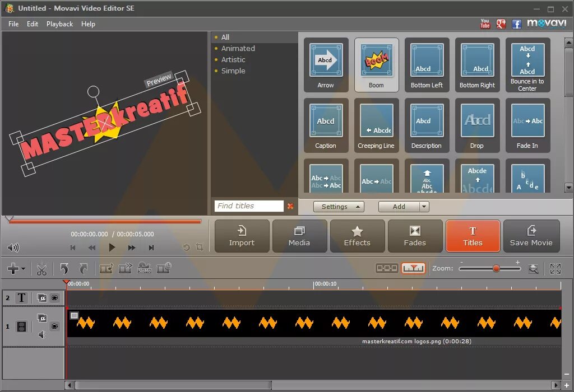Mute the video track speaker
The height and width of the screenshot is (392, 574).
point(41,334)
